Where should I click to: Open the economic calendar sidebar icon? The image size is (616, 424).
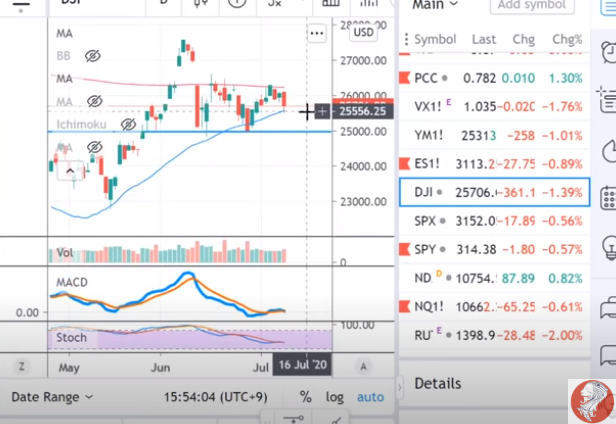coord(609,199)
